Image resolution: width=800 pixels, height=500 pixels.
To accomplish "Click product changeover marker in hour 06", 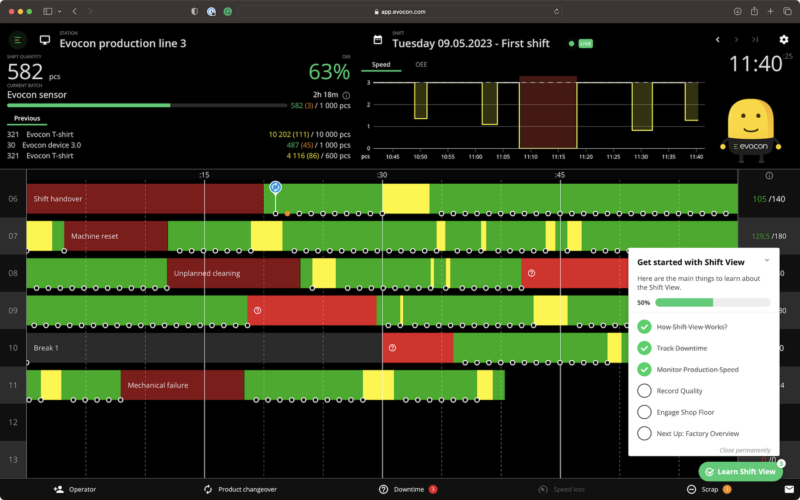I will 276,187.
